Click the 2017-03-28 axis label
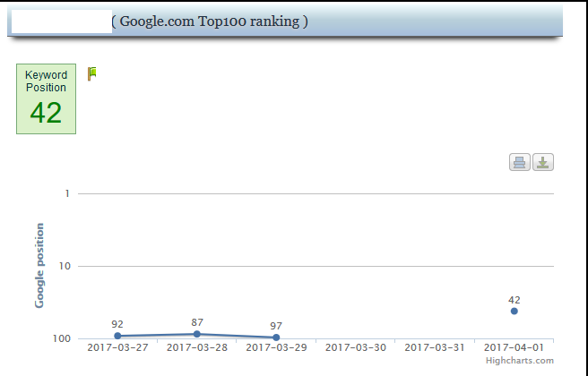Viewport: 588px width, 376px height. point(197,347)
